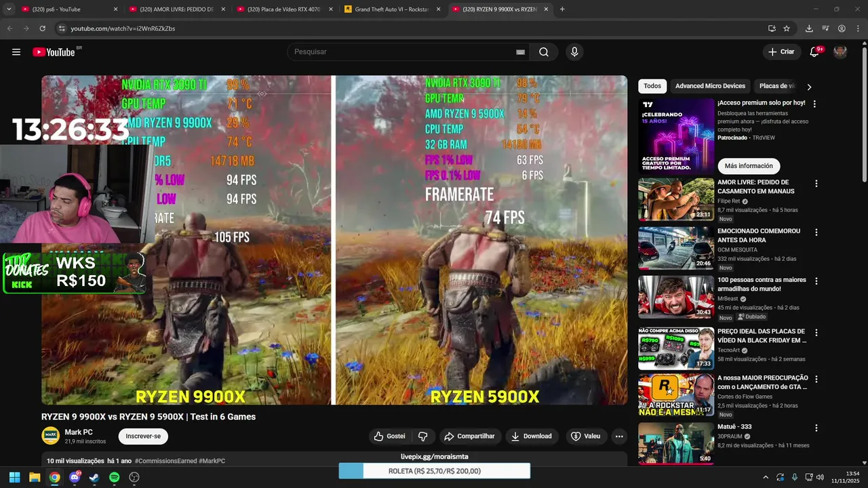Viewport: 868px width, 488px height.
Task: Show hidden system tray icons
Action: tap(766, 477)
